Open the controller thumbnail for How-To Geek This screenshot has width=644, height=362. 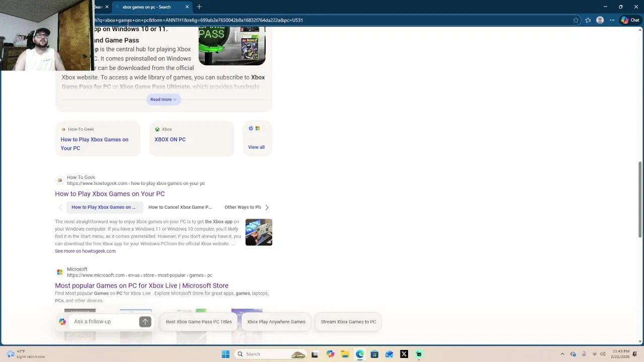(x=259, y=232)
